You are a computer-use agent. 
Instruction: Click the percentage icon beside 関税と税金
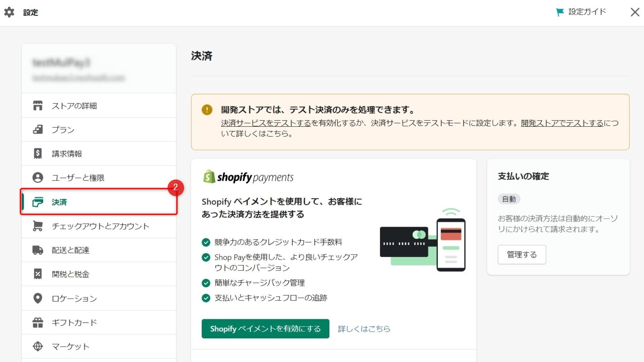click(x=38, y=274)
